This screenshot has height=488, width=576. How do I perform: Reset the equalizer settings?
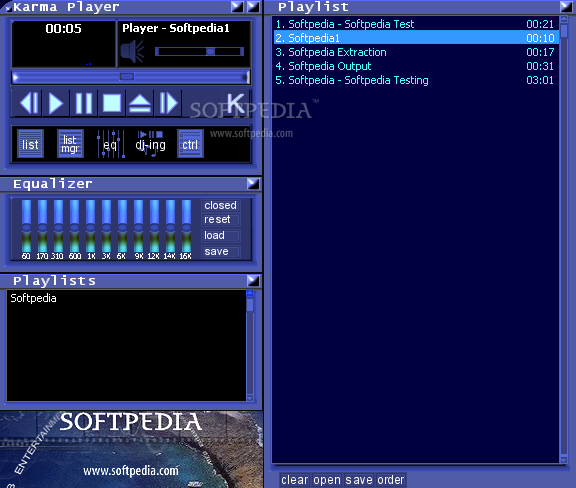220,220
